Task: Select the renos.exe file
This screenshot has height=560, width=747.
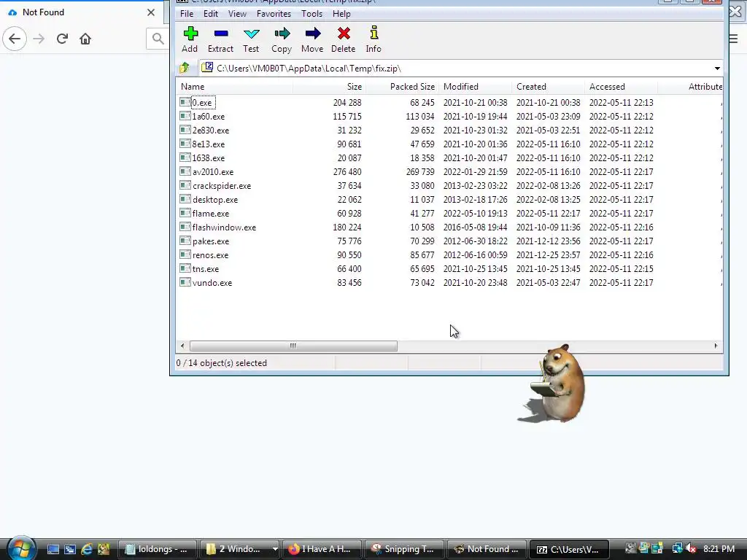Action: coord(210,254)
